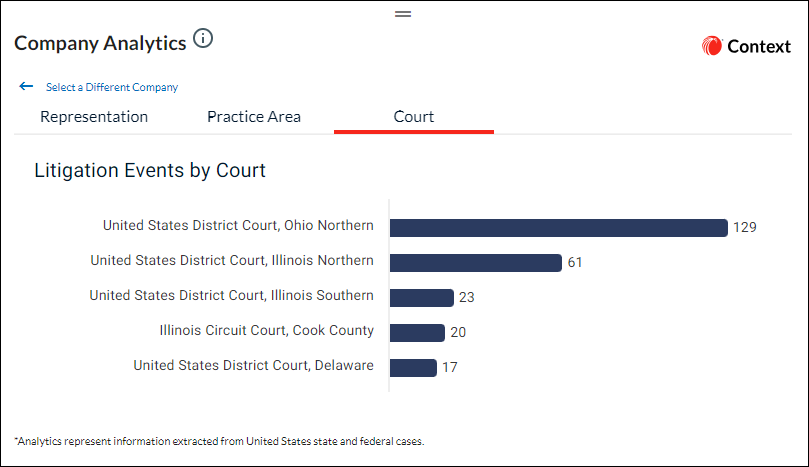Select United States District Court, Illinois Northern label
Image resolution: width=809 pixels, height=467 pixels.
pos(232,261)
